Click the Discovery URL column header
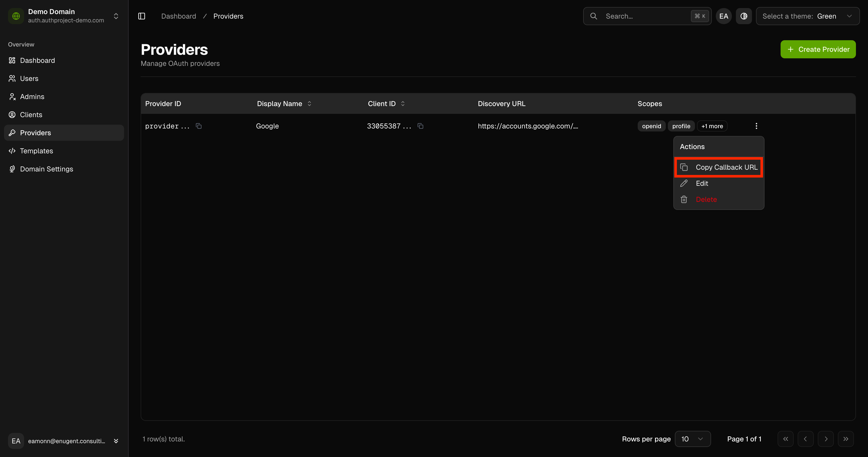 (x=501, y=104)
